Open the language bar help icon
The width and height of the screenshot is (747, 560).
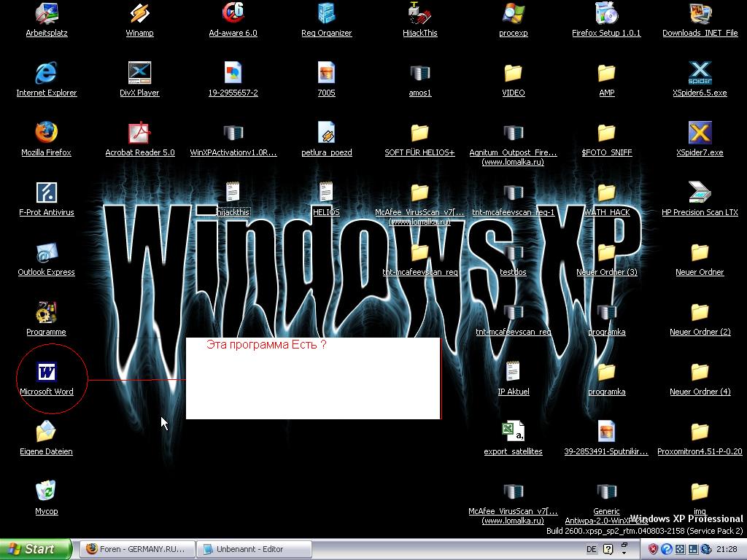tap(608, 550)
